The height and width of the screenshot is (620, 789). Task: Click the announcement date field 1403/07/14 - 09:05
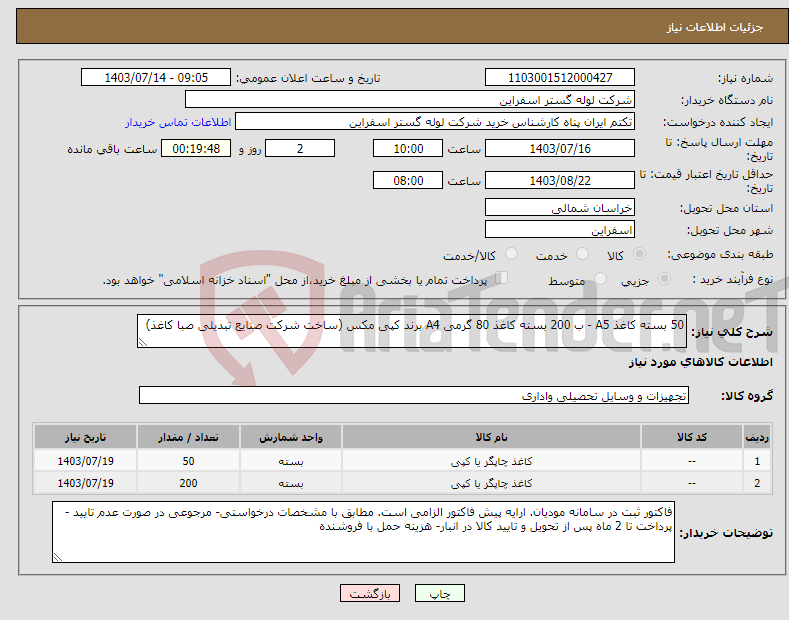pos(155,78)
